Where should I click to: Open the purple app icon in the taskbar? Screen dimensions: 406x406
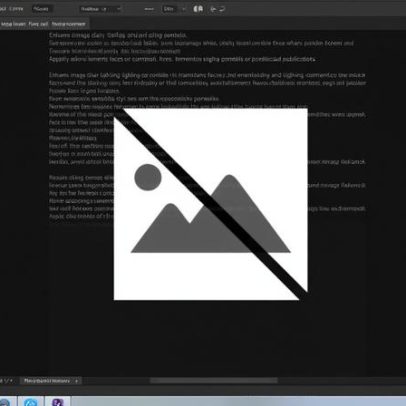click(x=58, y=402)
